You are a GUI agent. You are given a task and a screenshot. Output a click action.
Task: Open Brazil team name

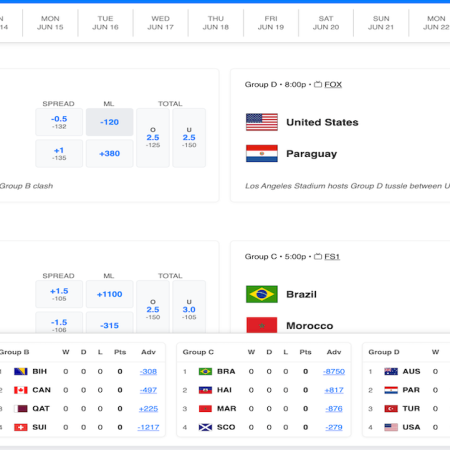pyautogui.click(x=301, y=294)
